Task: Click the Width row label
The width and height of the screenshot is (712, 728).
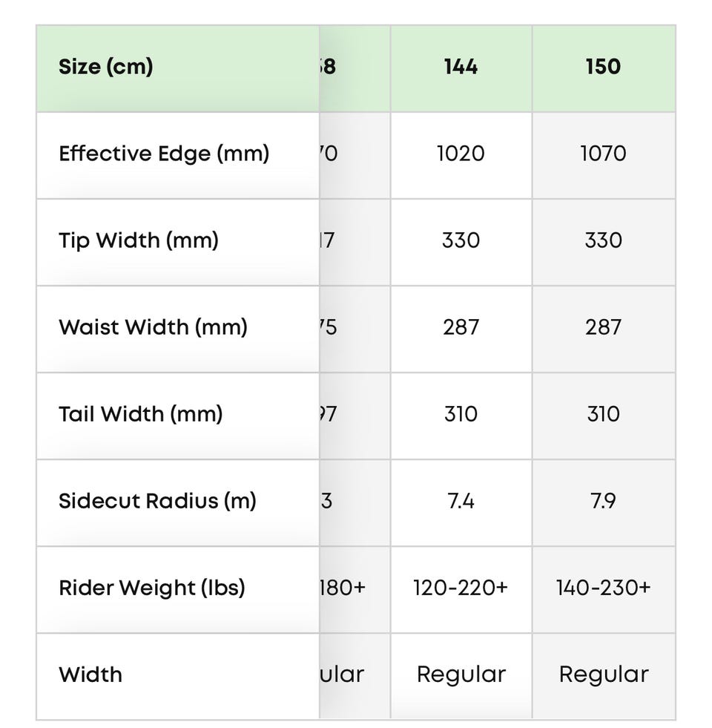Action: [90, 675]
